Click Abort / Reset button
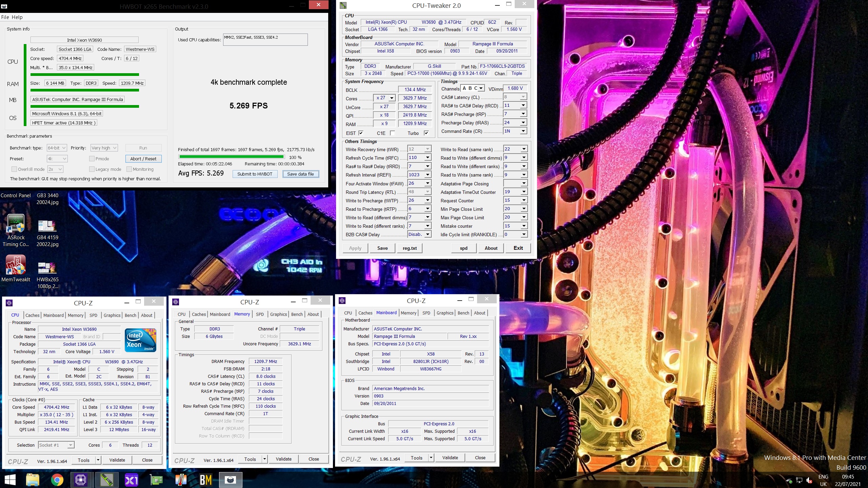 point(143,159)
